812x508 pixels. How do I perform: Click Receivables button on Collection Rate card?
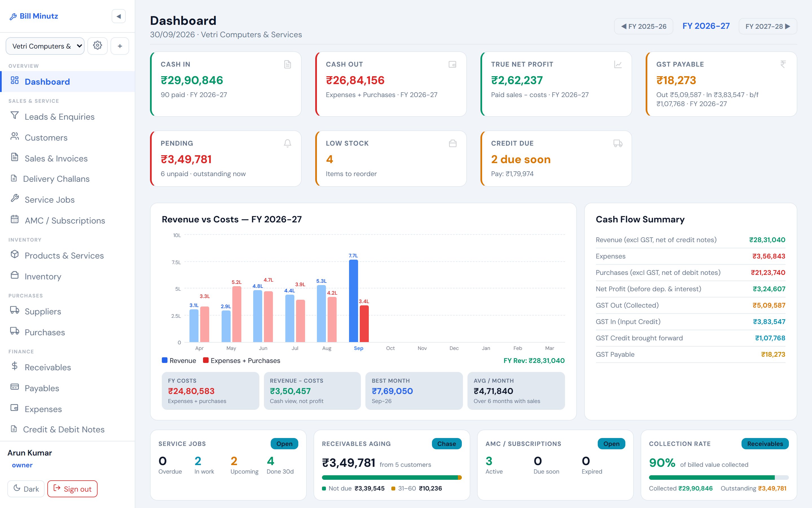765,443
